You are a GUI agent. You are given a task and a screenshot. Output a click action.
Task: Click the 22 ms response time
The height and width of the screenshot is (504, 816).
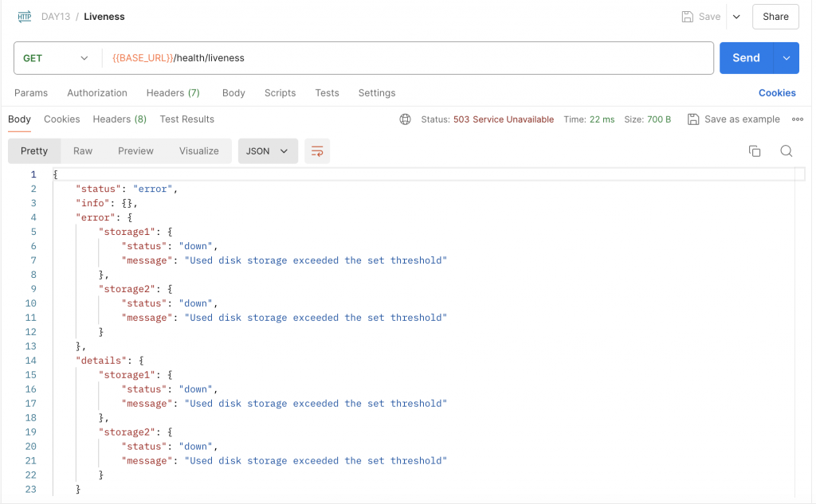coord(602,119)
